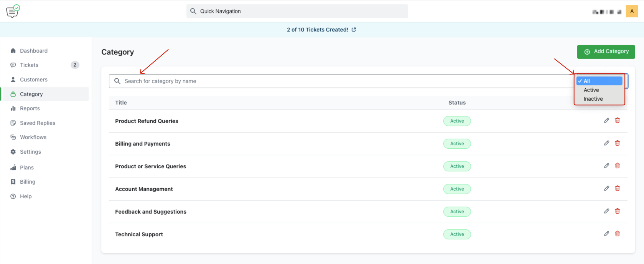The image size is (644, 264).
Task: Select Active in the status filter dropdown
Action: click(591, 90)
